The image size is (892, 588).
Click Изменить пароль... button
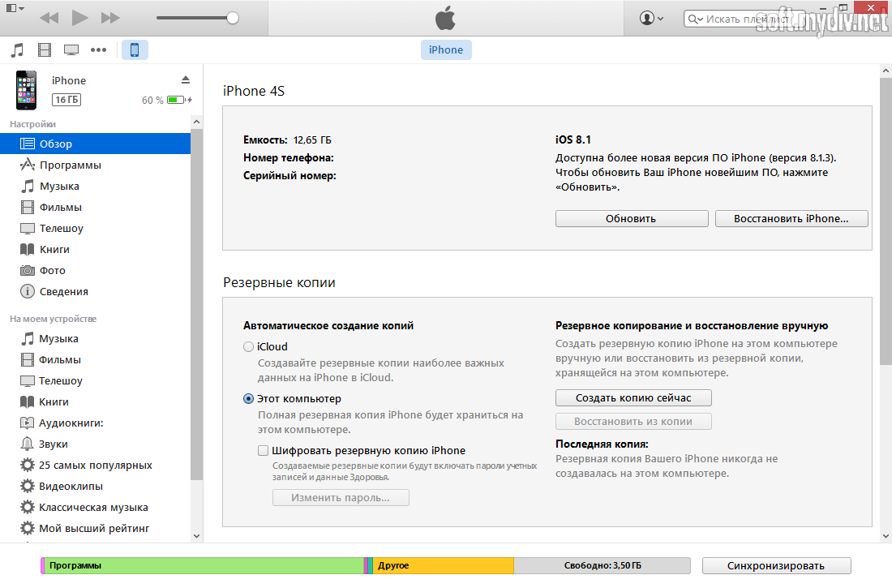click(341, 497)
